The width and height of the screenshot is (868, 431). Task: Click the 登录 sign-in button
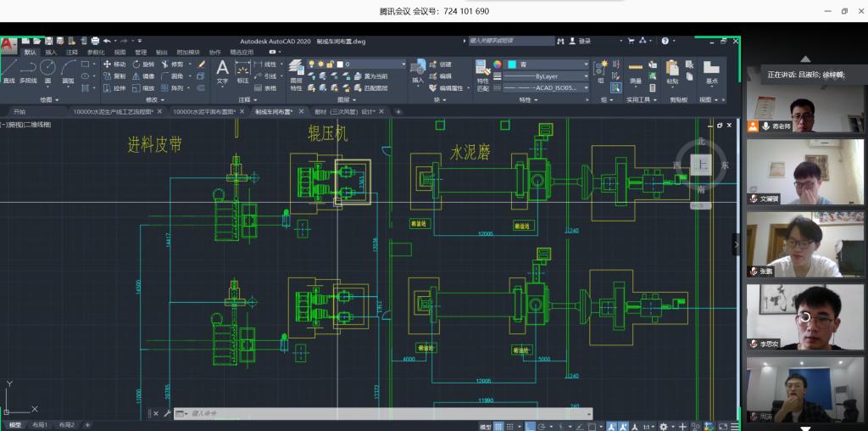click(x=585, y=41)
